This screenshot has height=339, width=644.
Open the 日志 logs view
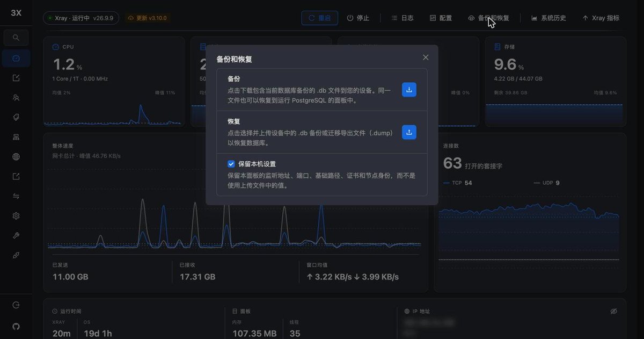402,18
